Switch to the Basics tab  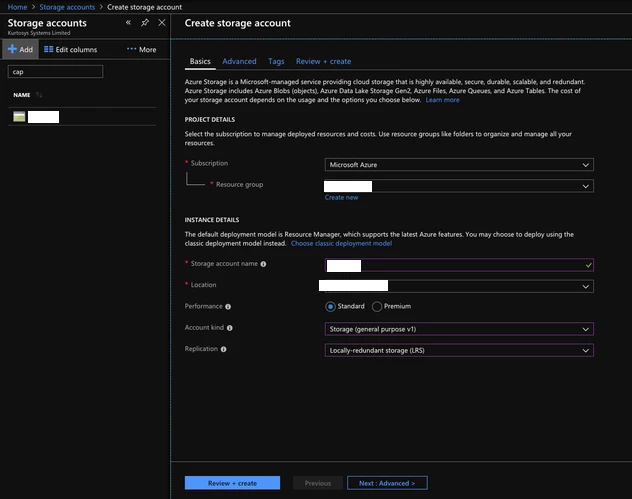200,61
